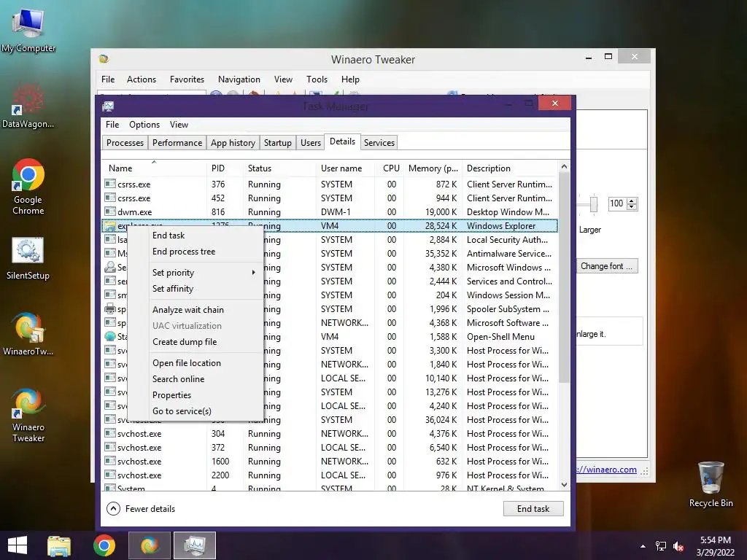This screenshot has height=560, width=747.
Task: Click the size slider thumb near Larger
Action: pyautogui.click(x=594, y=204)
